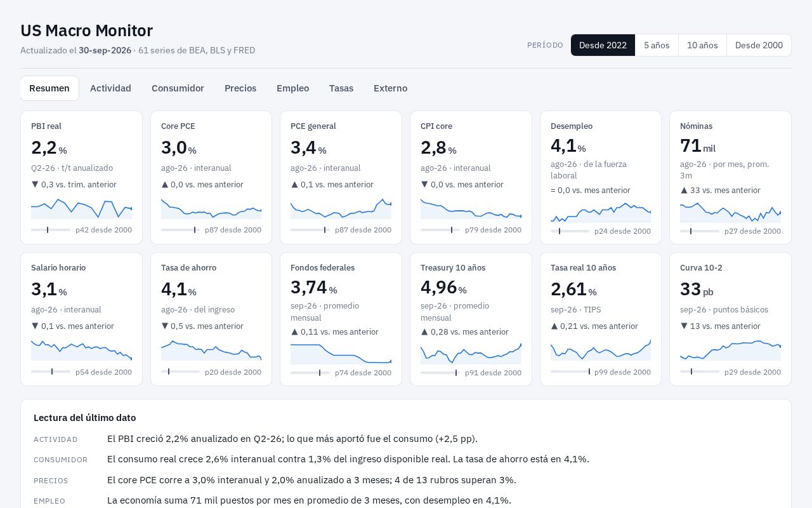Show the Tasas tab

(341, 88)
